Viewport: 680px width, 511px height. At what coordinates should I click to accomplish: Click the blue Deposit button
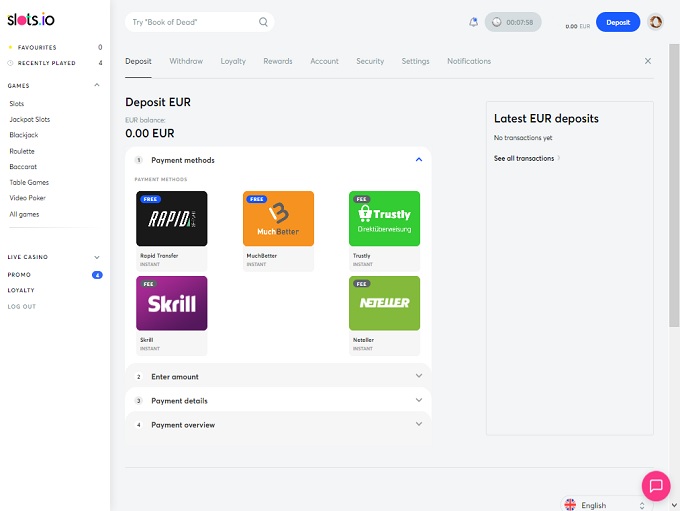[617, 22]
